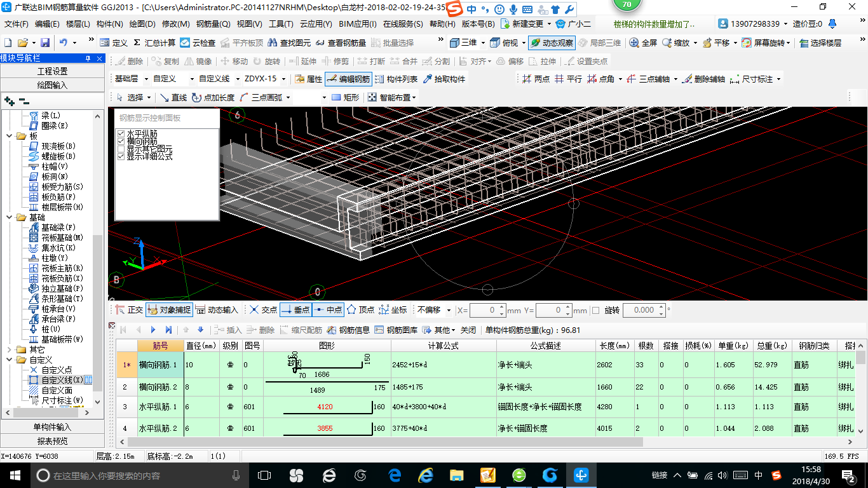
Task: Click the 报表预览 button
Action: coord(52,441)
